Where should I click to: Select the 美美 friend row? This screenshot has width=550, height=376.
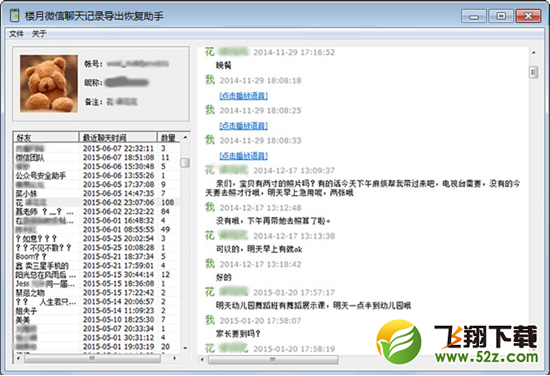[x=97, y=320]
